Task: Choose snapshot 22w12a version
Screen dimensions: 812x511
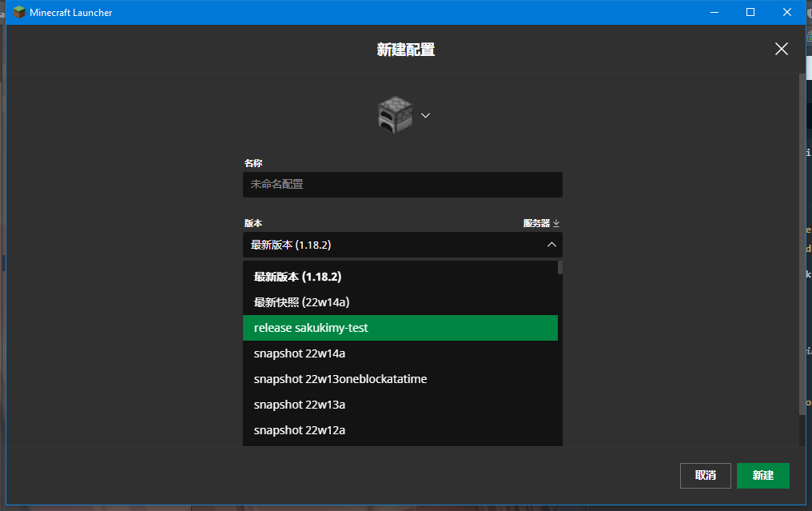Action: coord(400,430)
